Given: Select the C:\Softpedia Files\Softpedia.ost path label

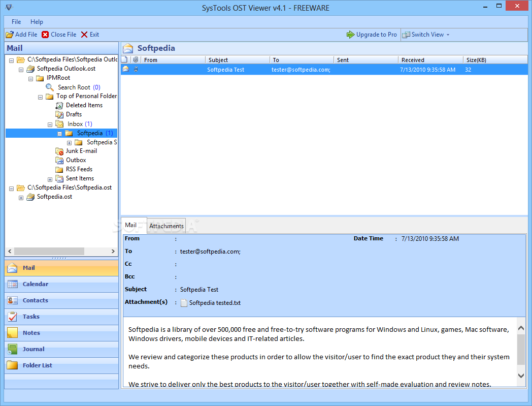Looking at the screenshot, I should pyautogui.click(x=70, y=188).
